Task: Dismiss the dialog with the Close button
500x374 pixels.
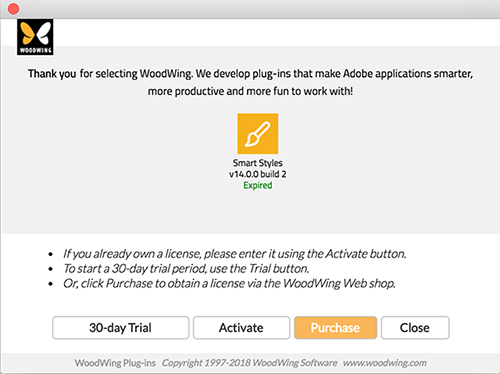Action: point(415,328)
